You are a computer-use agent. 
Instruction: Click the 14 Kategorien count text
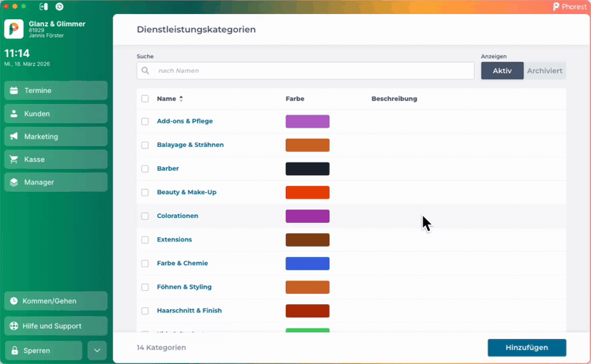click(161, 348)
